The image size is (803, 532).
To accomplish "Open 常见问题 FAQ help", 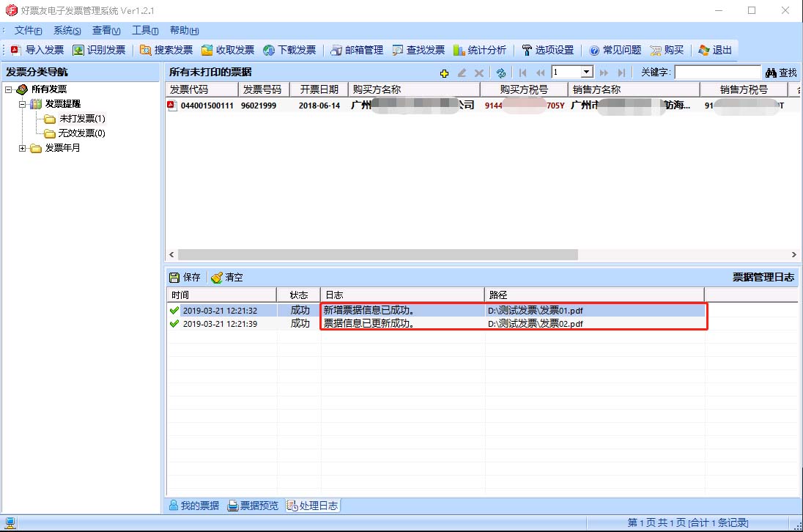I will (615, 50).
